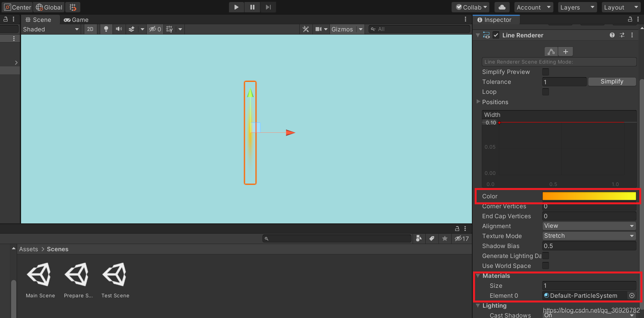Screen dimensions: 644x318
Task: Open Scene view more options menu
Action: point(466,19)
